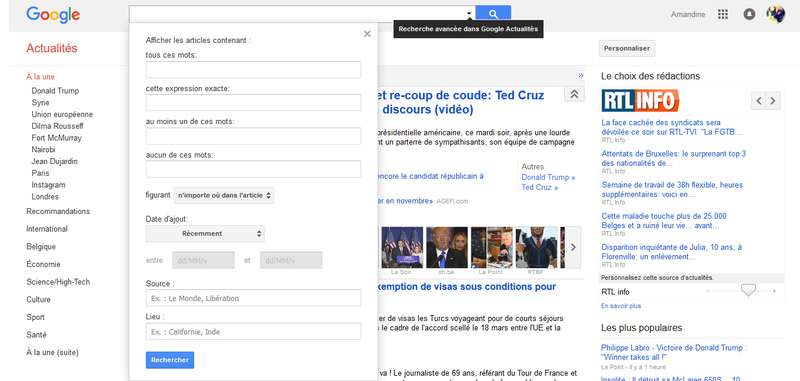Show next editors' pick source
The image size is (800, 381).
[x=773, y=101]
